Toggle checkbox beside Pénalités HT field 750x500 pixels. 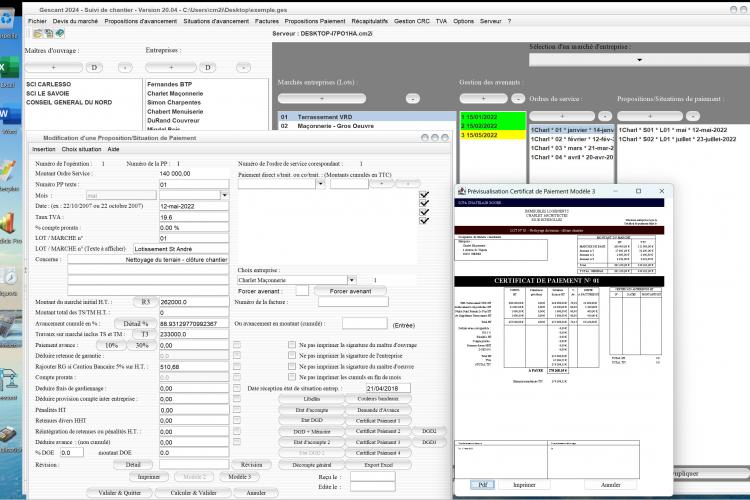[237, 410]
